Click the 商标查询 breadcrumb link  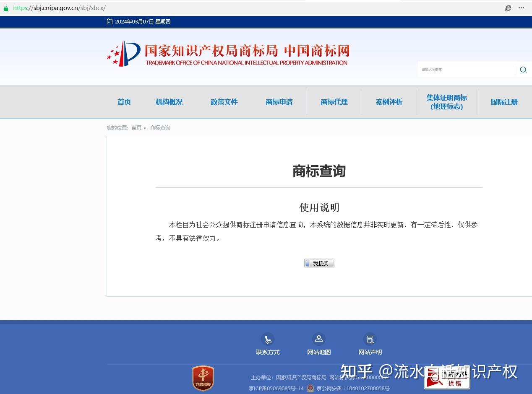[160, 128]
